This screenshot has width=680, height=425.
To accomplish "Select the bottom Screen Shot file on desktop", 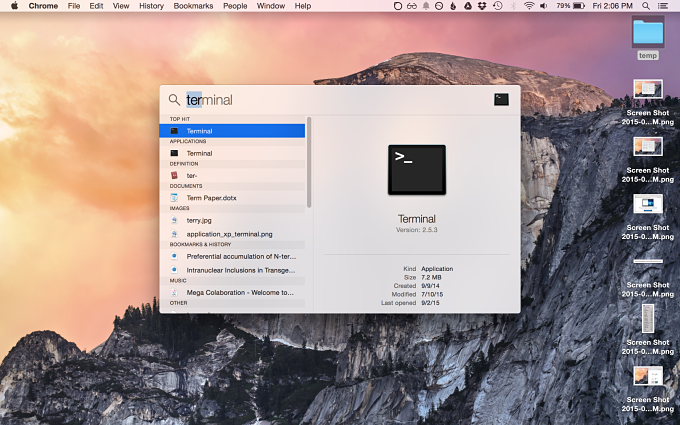I will [x=648, y=389].
